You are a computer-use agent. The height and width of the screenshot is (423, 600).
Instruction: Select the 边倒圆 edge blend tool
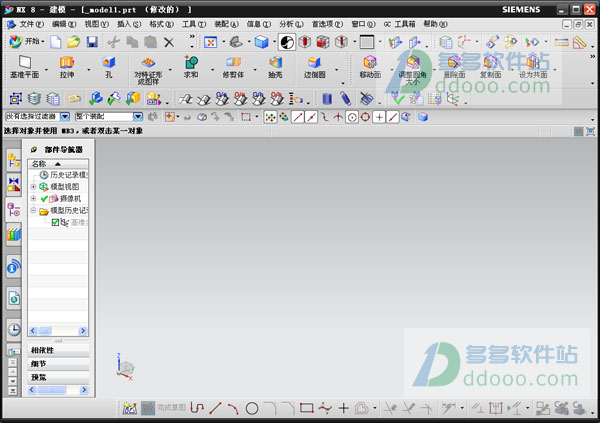point(315,66)
